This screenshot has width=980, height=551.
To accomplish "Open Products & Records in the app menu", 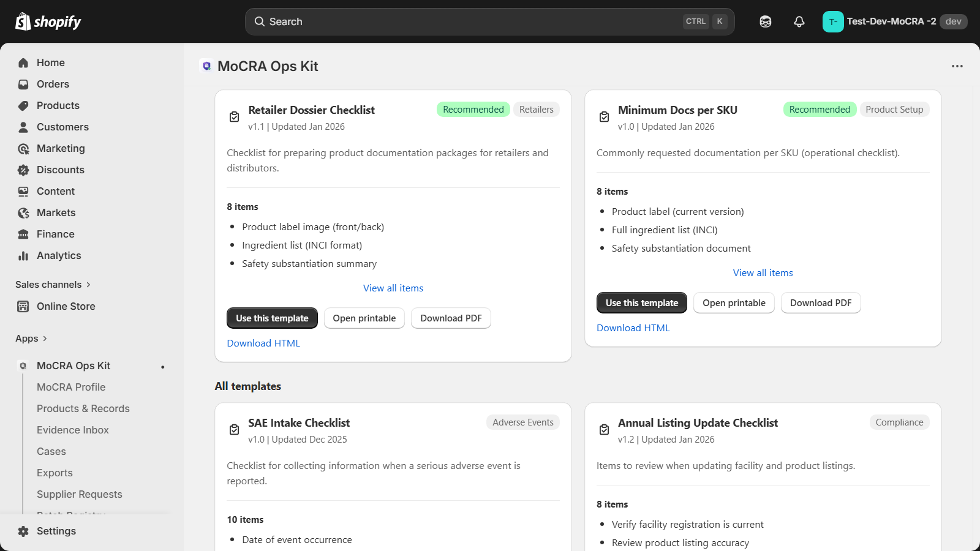I will click(x=83, y=408).
